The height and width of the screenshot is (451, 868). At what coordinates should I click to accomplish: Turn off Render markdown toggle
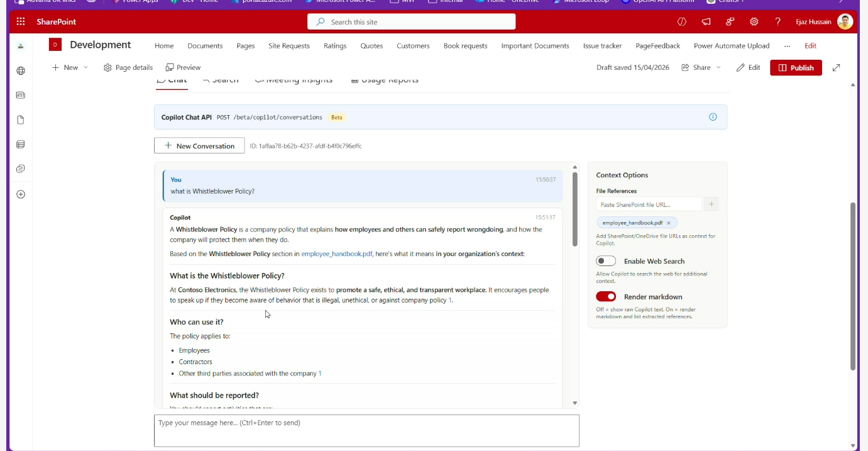tap(606, 297)
